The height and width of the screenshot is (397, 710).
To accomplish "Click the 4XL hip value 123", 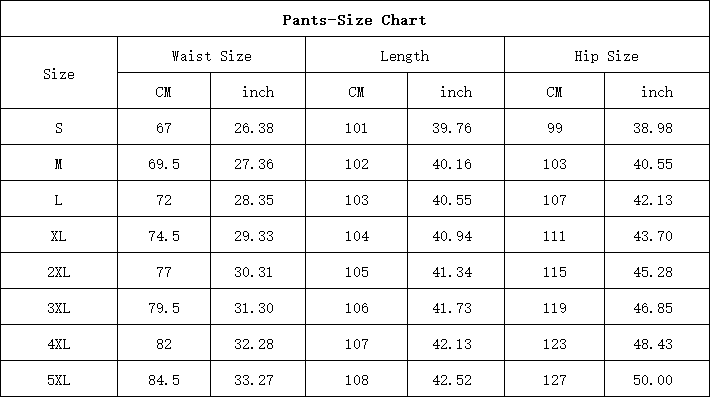I will (x=555, y=344).
